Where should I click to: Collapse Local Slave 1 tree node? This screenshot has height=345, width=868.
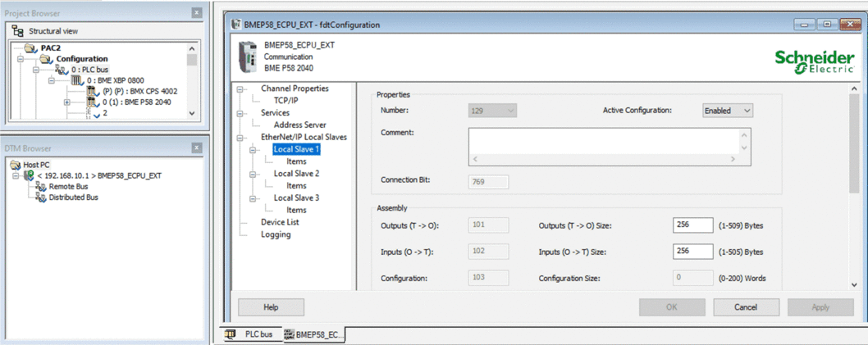[x=254, y=149]
